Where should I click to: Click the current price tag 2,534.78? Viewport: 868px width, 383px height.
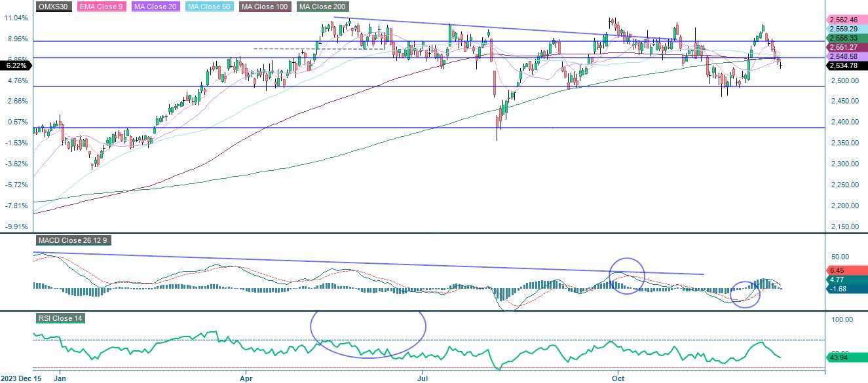844,65
